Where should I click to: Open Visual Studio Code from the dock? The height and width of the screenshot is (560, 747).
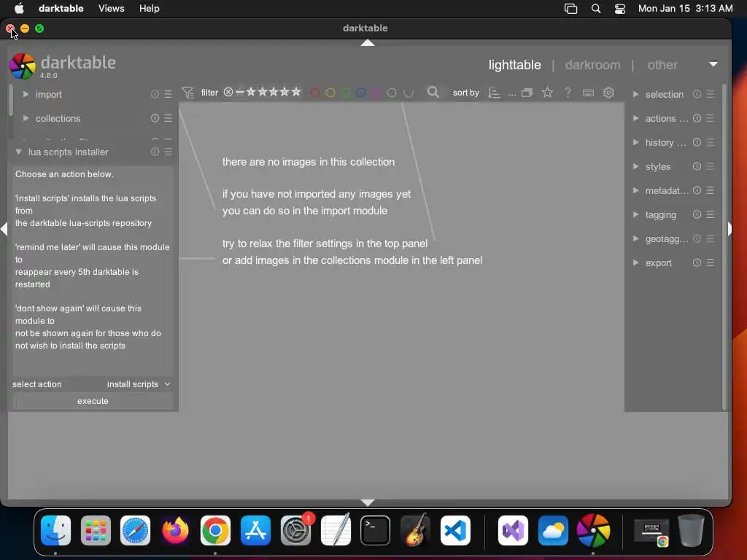tap(455, 531)
